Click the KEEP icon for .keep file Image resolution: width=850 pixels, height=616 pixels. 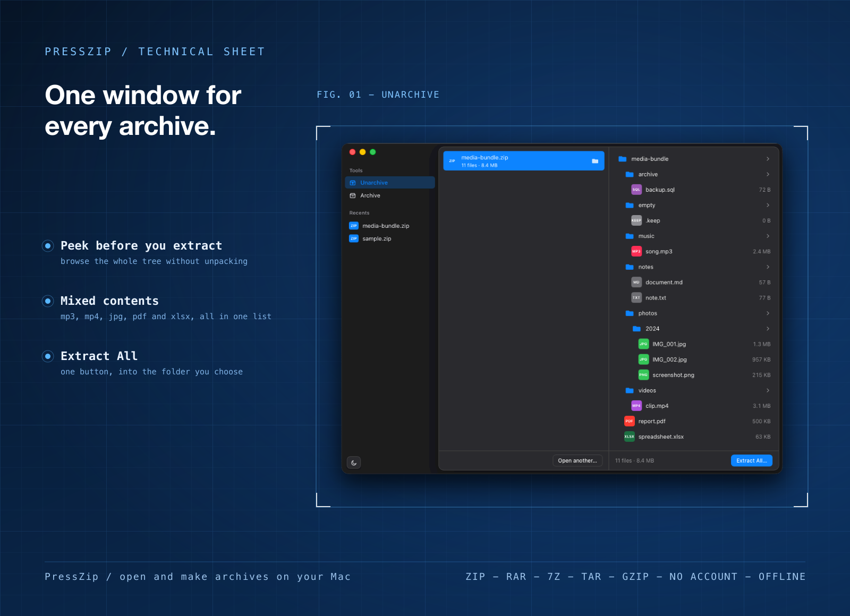[636, 220]
